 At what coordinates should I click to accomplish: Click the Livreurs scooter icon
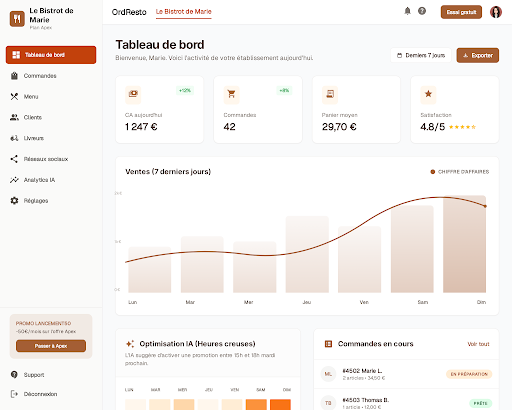(14, 138)
